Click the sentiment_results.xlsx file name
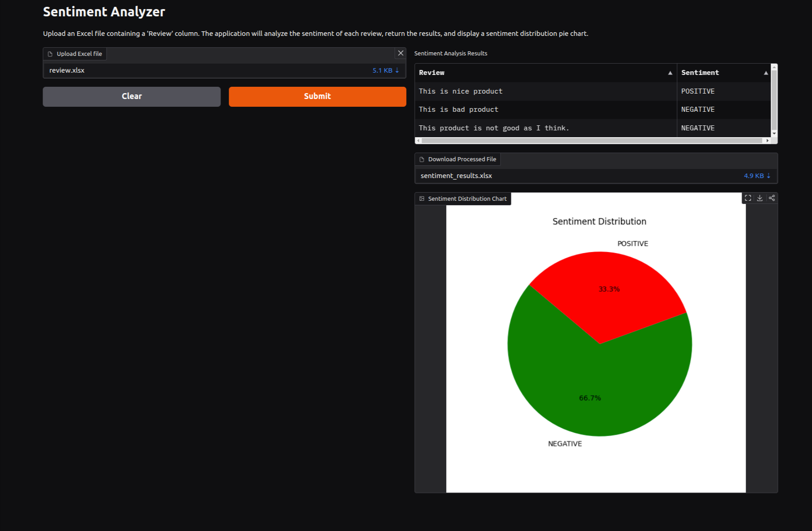Image resolution: width=812 pixels, height=531 pixels. point(456,176)
